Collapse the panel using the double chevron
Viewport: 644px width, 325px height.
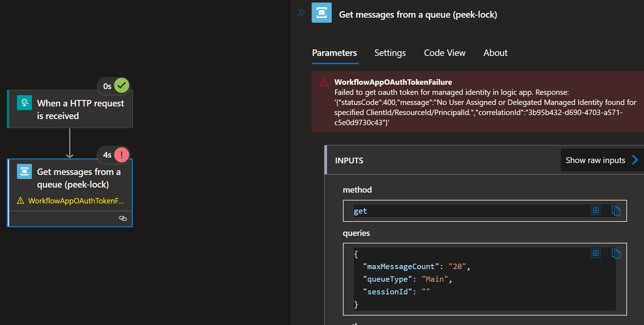click(301, 12)
